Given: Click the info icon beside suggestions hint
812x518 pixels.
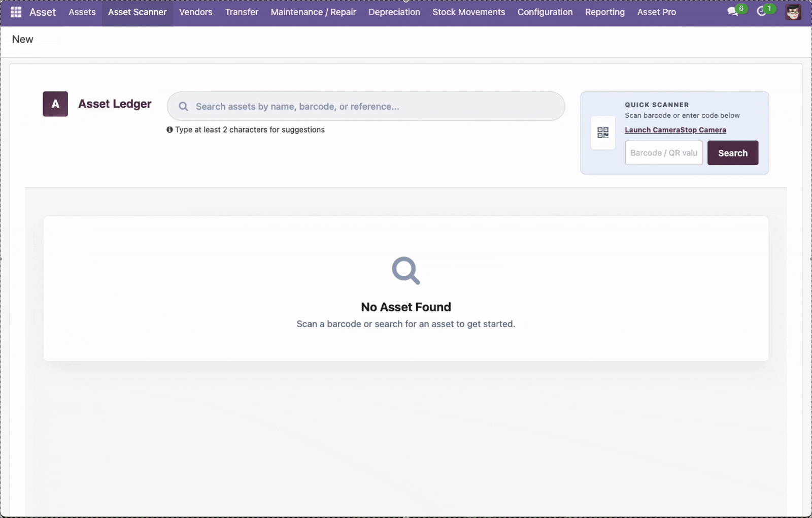Looking at the screenshot, I should pyautogui.click(x=170, y=129).
